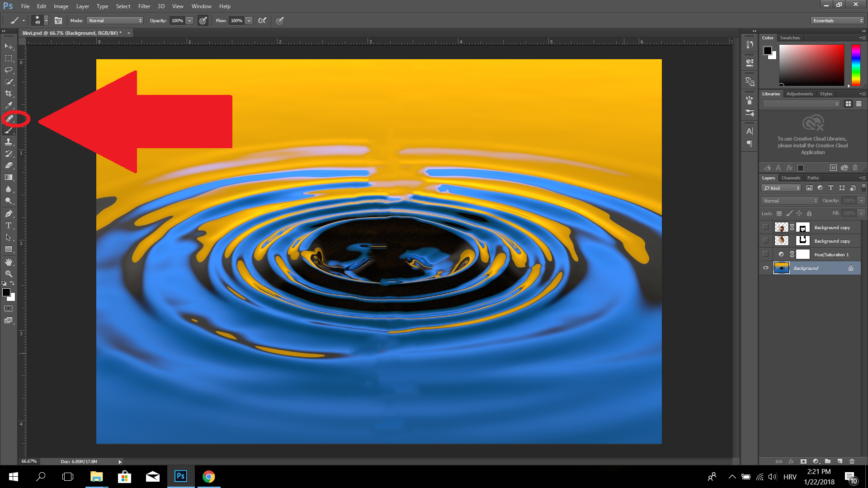868x488 pixels.
Task: Expand the layer Kind filter dropdown
Action: [x=782, y=188]
